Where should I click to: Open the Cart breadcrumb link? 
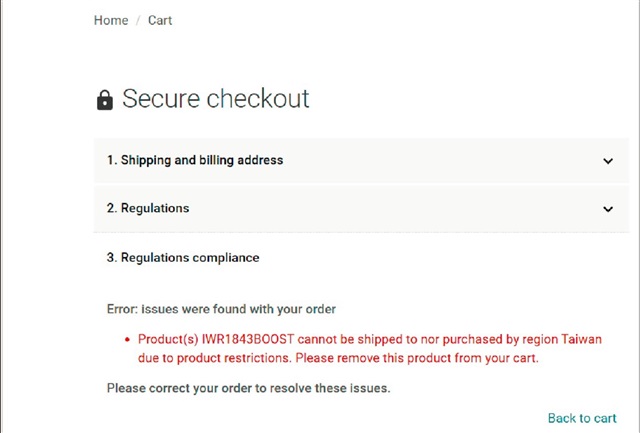160,20
